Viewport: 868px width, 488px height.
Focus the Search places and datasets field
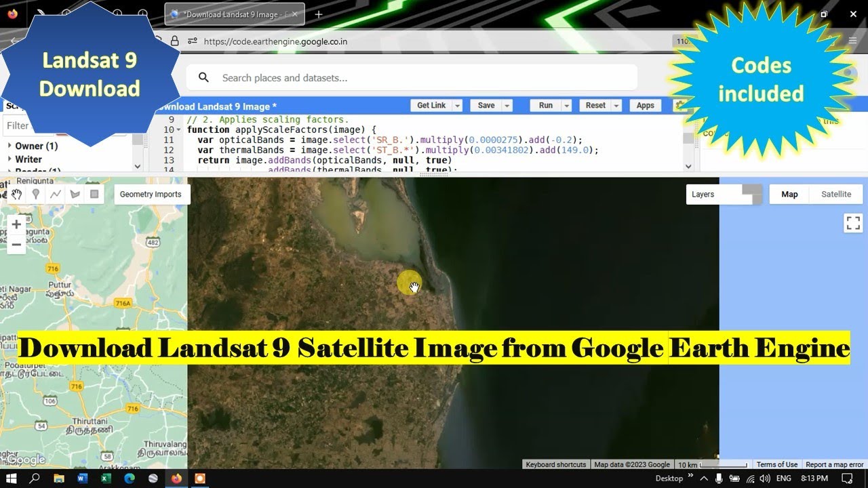(x=412, y=77)
